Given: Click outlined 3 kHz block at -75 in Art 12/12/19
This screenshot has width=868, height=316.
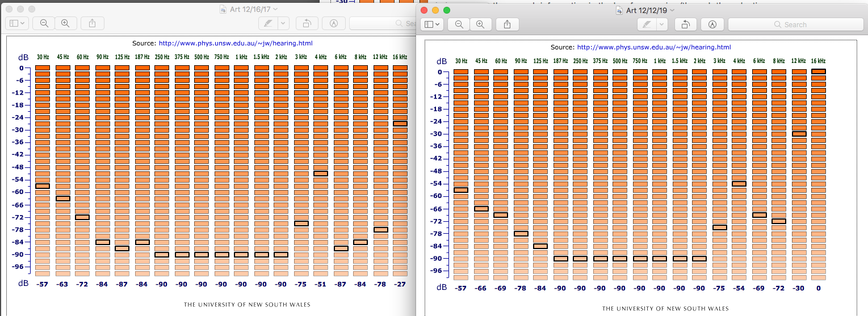Looking at the screenshot, I should coord(719,227).
